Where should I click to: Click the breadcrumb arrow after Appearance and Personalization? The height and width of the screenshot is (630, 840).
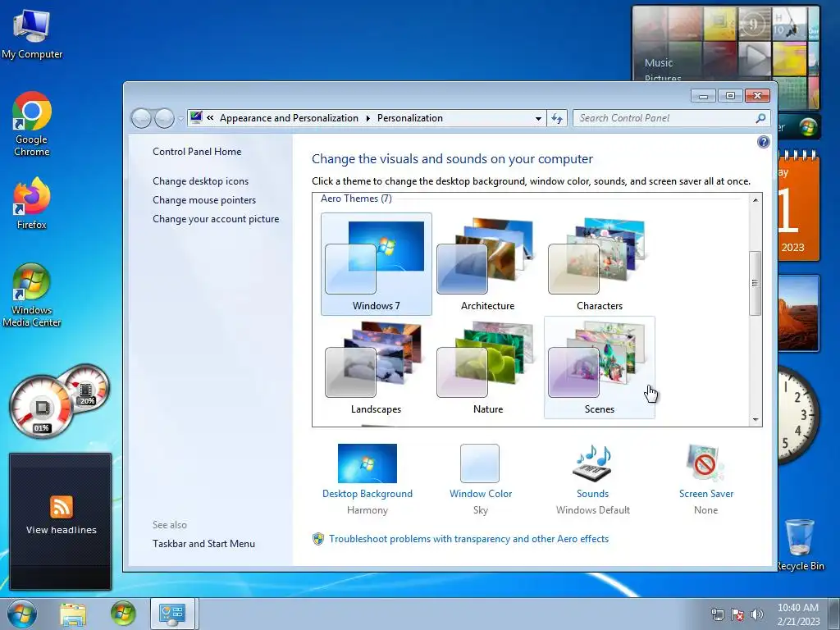[368, 118]
